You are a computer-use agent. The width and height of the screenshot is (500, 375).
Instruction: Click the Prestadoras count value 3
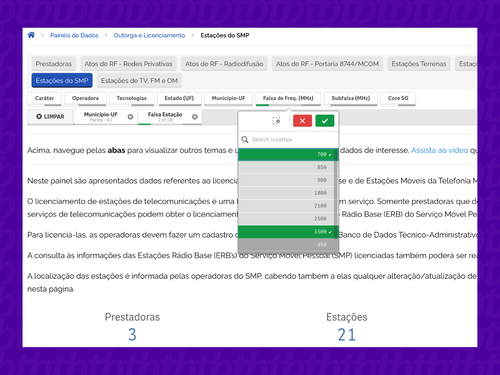132,335
